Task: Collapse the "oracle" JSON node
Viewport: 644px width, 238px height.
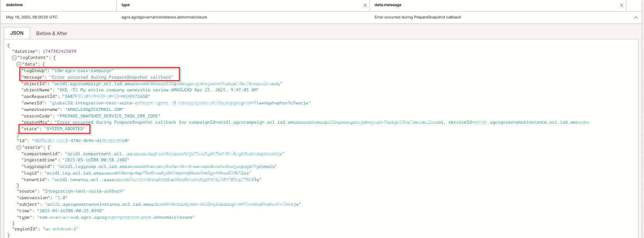Action: tap(19, 147)
